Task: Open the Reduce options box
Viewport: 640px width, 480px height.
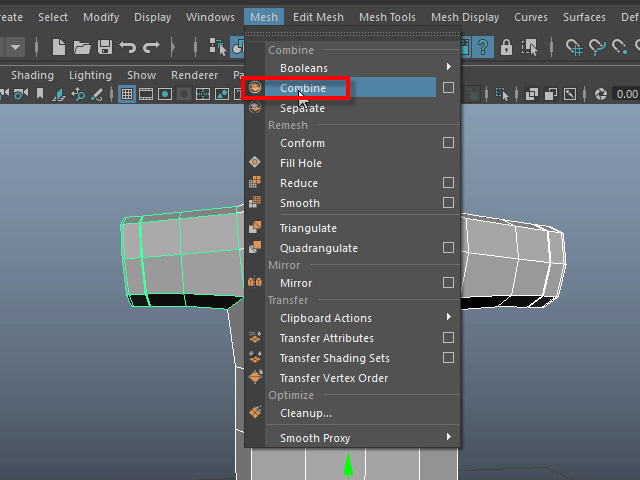Action: pos(448,183)
